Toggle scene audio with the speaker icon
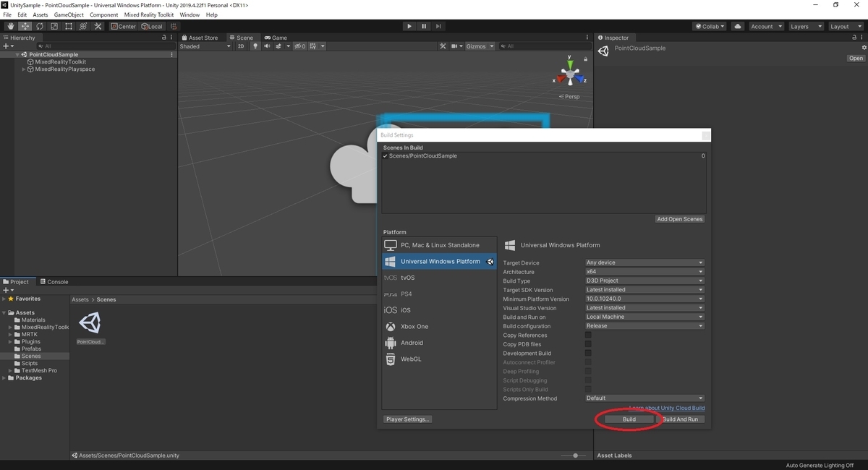The image size is (868, 470). [x=267, y=46]
